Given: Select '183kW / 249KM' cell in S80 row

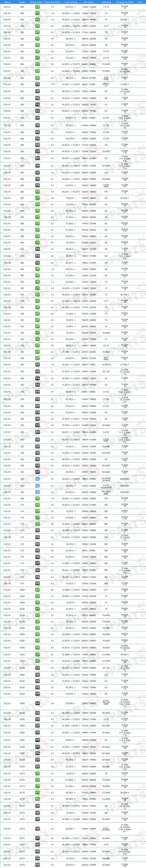Looking at the screenshot, I should [88, 236].
